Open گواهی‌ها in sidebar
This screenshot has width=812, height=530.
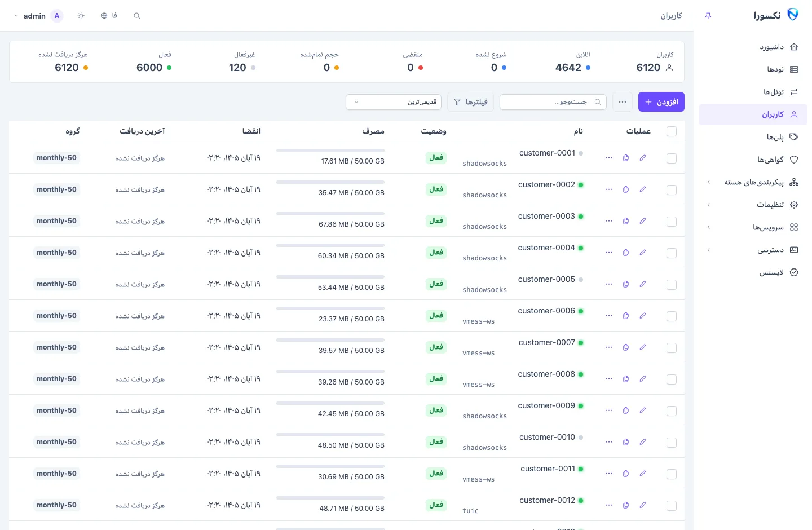point(753,160)
